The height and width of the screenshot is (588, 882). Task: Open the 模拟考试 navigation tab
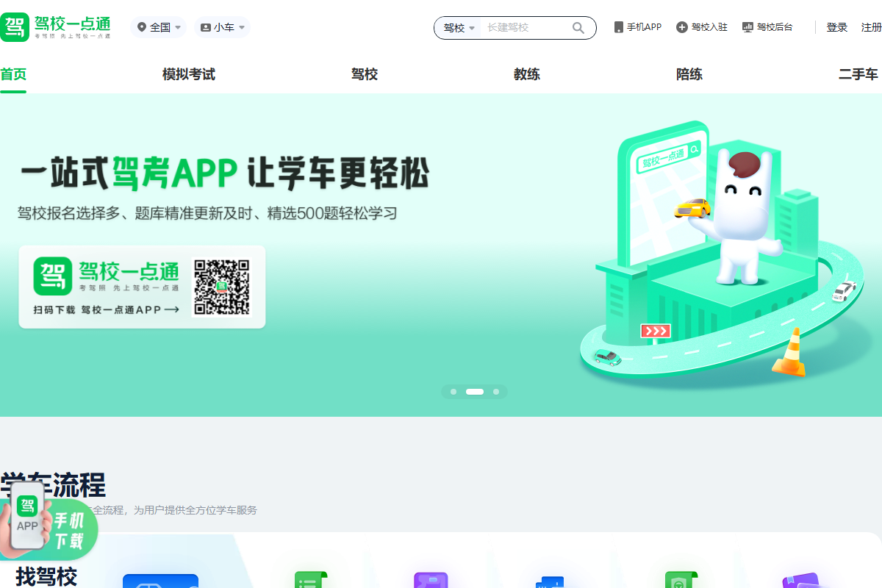tap(189, 74)
